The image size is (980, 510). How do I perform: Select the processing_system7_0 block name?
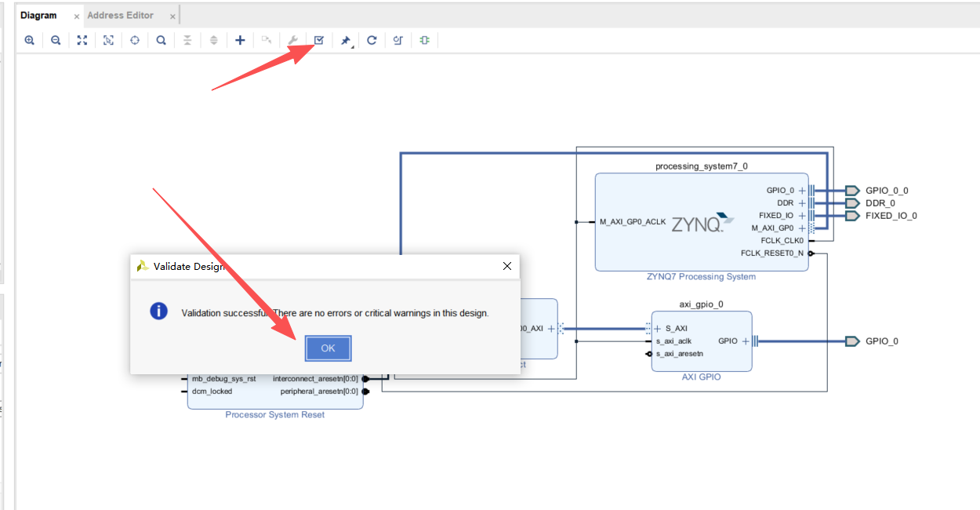(702, 166)
